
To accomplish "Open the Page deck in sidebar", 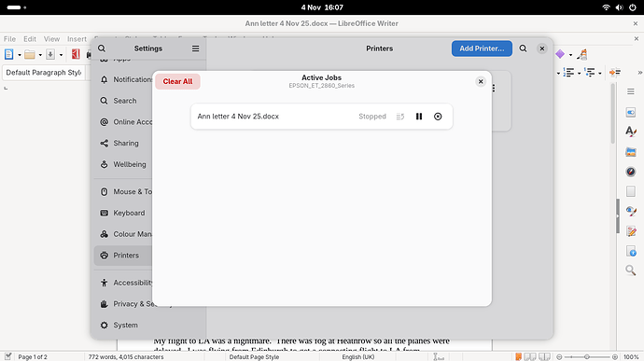I will pos(631,191).
